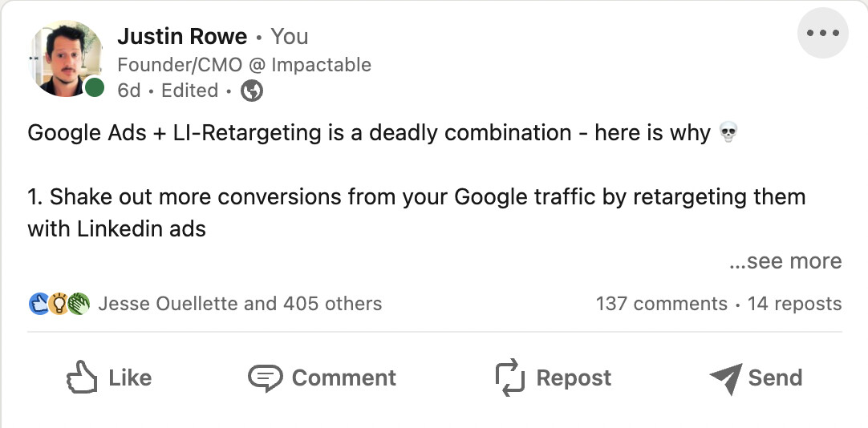Click the Like button label
868x428 pixels.
coord(130,378)
